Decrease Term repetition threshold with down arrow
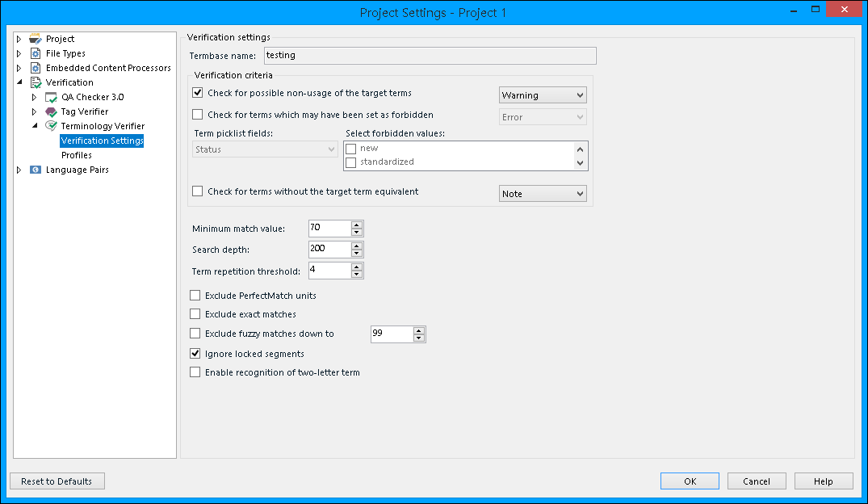 [357, 274]
